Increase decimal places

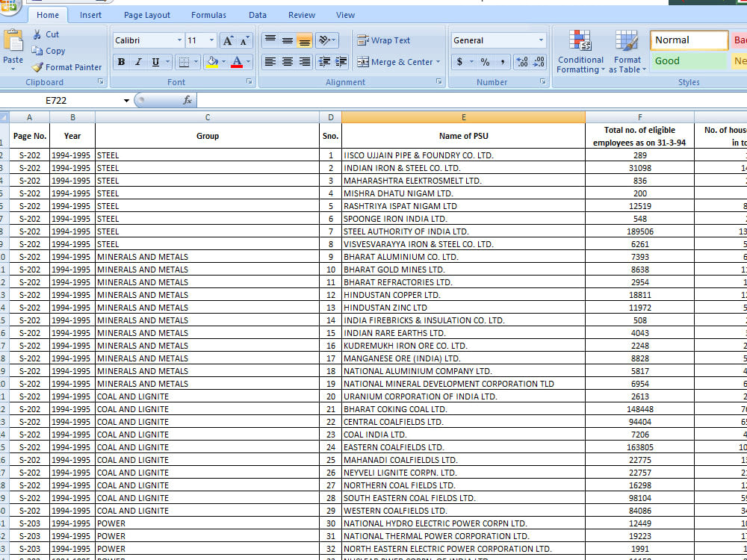pos(522,62)
